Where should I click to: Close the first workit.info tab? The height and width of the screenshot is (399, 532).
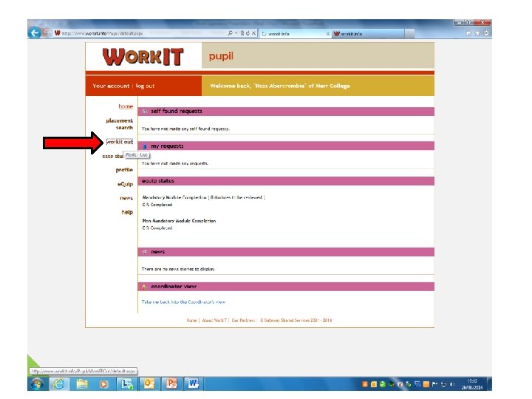tap(328, 33)
